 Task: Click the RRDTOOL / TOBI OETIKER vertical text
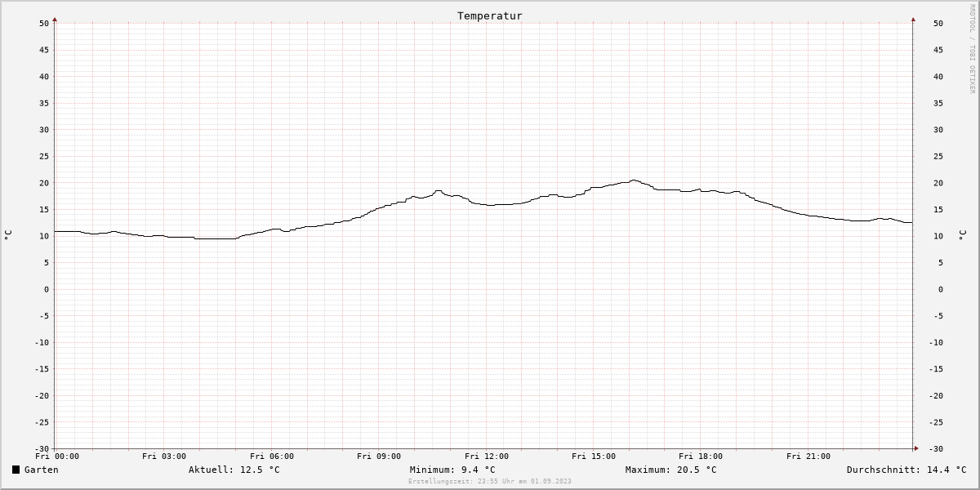click(972, 48)
